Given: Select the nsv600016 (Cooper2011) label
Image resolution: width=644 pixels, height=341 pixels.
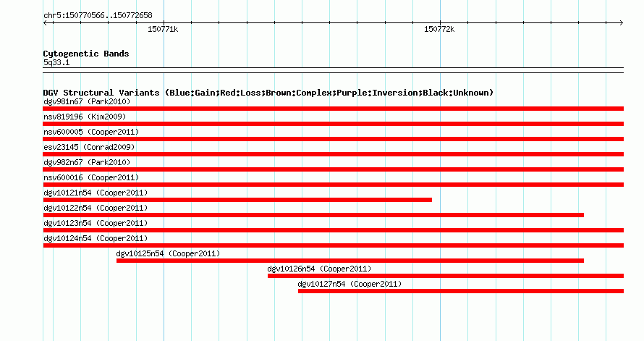Looking at the screenshot, I should 91,177.
